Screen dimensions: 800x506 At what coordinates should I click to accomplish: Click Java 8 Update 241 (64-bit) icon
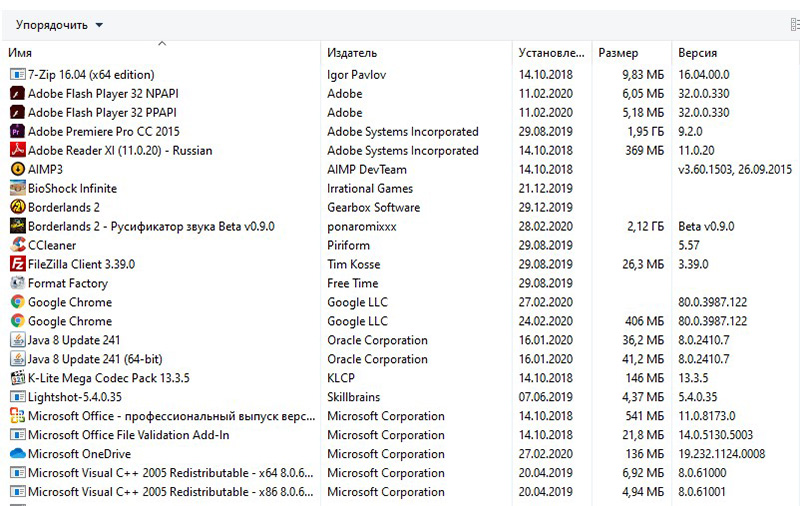(x=17, y=359)
